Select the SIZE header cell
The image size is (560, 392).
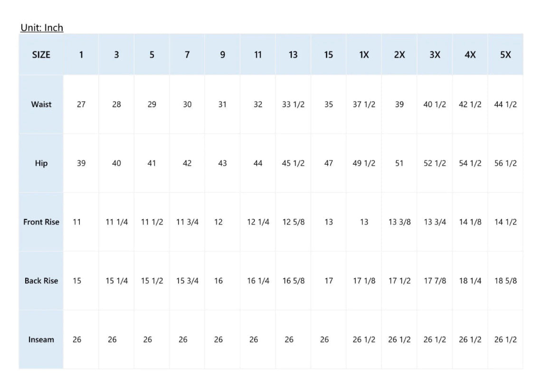point(41,55)
